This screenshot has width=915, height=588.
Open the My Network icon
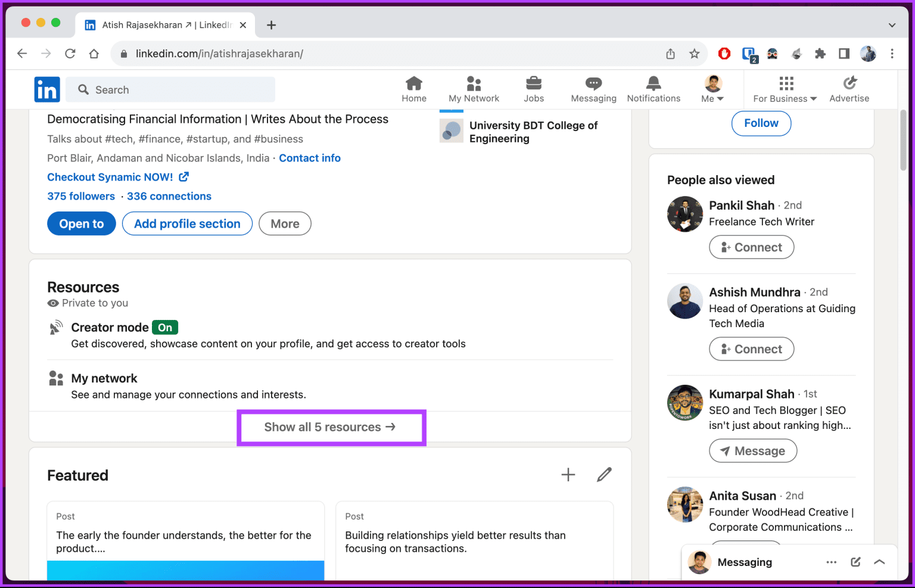(x=474, y=84)
